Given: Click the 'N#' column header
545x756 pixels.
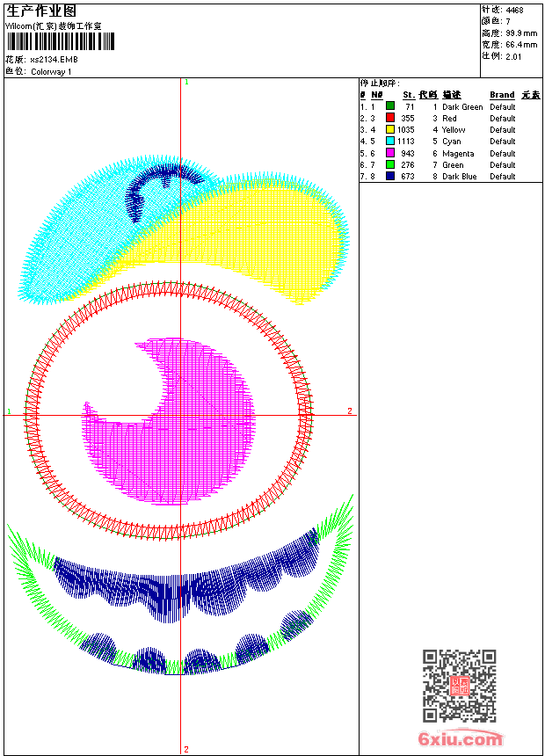Looking at the screenshot, I should pos(377,95).
